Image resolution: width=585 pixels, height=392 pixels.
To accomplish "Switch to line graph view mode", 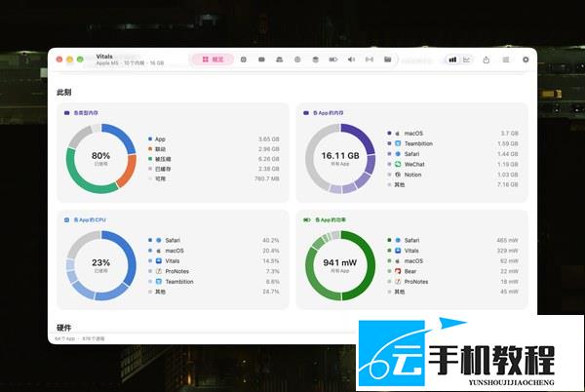I will [467, 59].
